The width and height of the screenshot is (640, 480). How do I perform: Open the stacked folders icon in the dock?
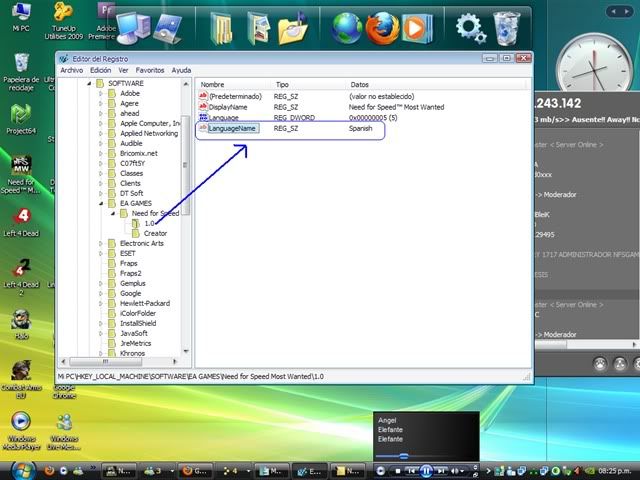coord(221,29)
